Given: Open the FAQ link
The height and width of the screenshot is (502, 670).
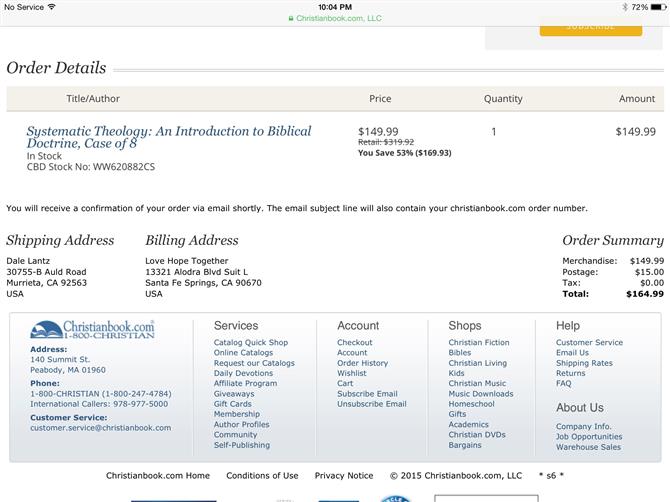Looking at the screenshot, I should click(564, 383).
